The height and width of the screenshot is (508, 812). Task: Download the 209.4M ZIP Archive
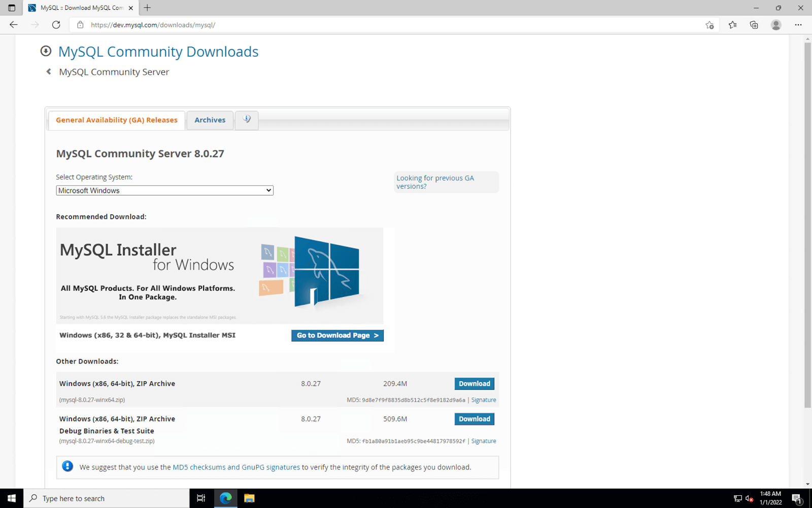pyautogui.click(x=474, y=384)
